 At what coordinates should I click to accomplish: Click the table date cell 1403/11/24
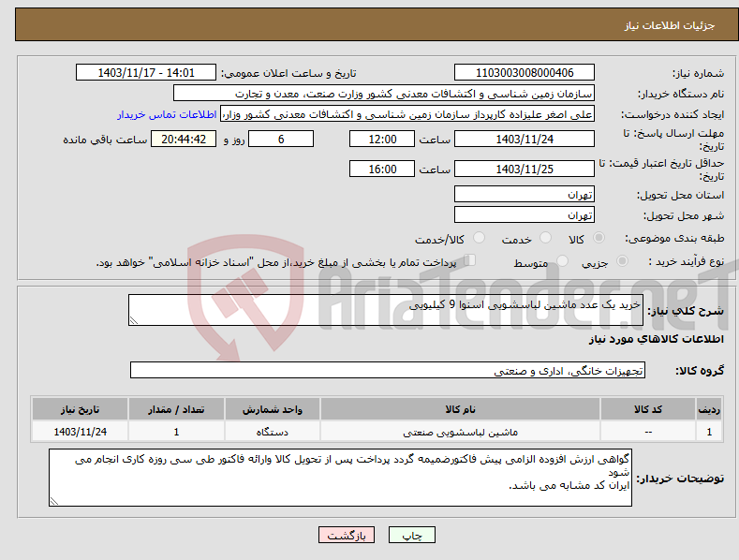click(81, 432)
